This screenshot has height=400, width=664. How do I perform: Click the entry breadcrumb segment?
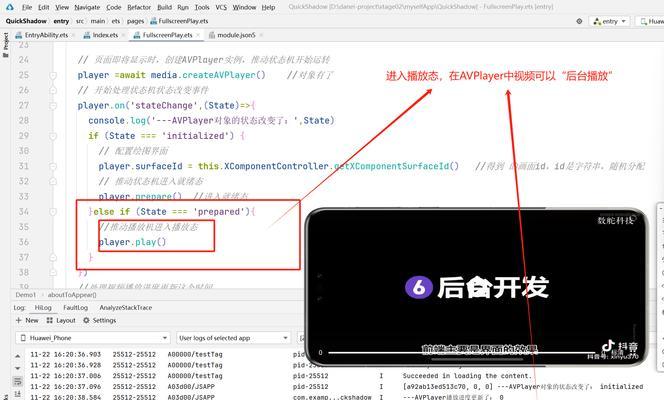click(x=61, y=21)
